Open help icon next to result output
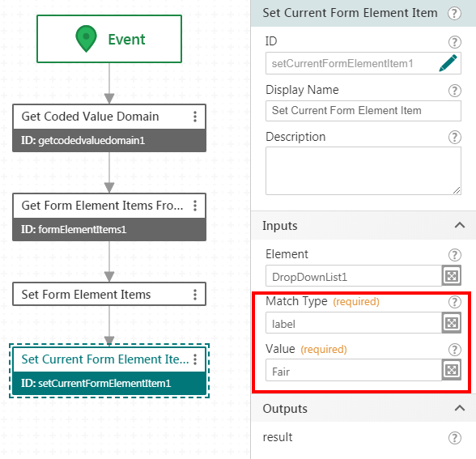 (x=454, y=438)
